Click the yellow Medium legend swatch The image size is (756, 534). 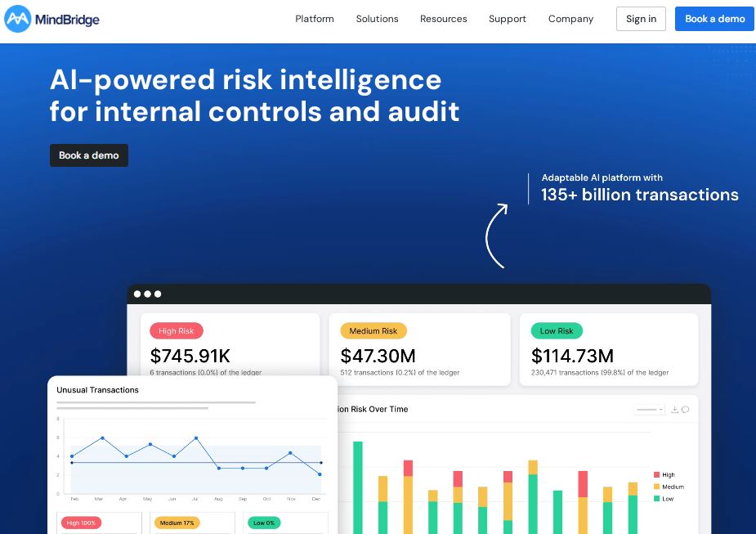pyautogui.click(x=656, y=487)
